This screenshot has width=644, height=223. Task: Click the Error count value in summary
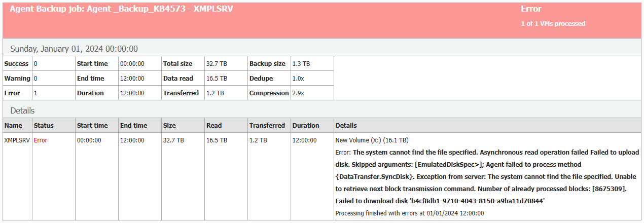[35, 93]
